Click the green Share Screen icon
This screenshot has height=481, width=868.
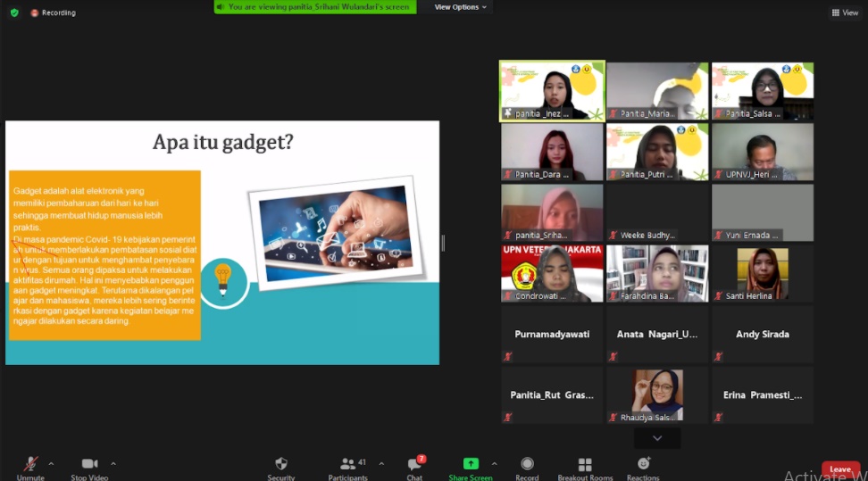[x=471, y=464]
